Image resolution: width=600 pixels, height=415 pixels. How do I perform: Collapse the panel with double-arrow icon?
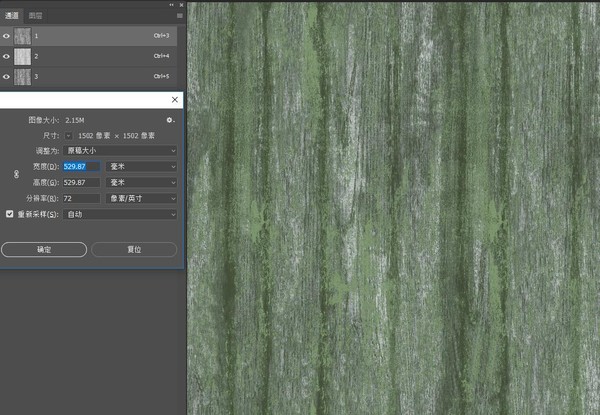[x=171, y=5]
